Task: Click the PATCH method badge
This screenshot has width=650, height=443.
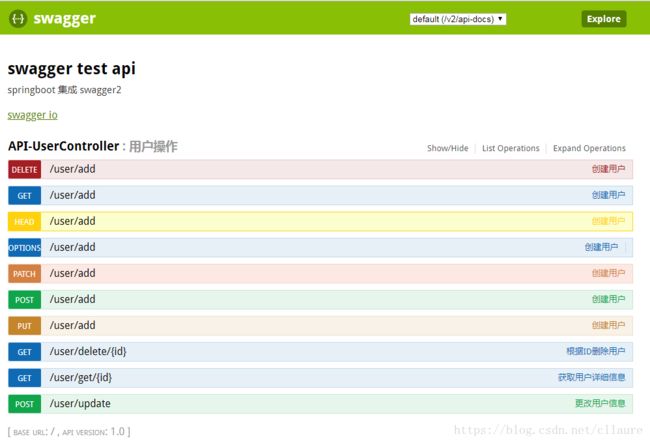Action: 24,274
